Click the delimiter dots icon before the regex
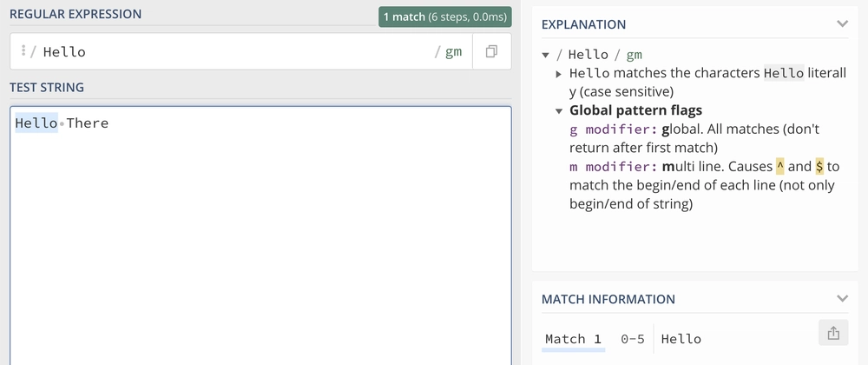Screen dimensions: 868x365 point(23,51)
